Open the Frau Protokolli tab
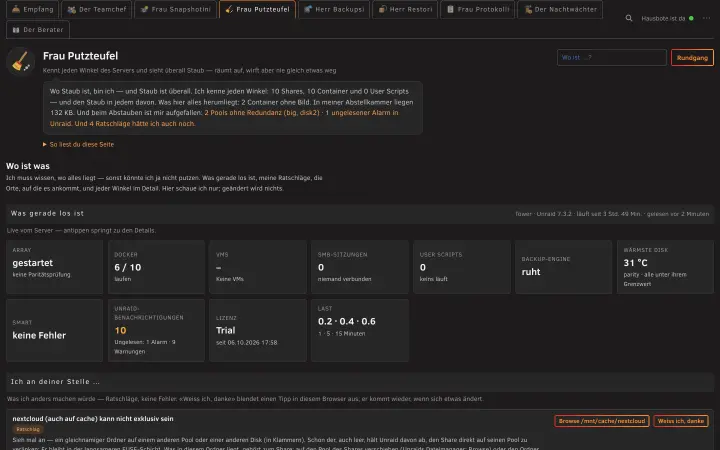 coord(478,9)
